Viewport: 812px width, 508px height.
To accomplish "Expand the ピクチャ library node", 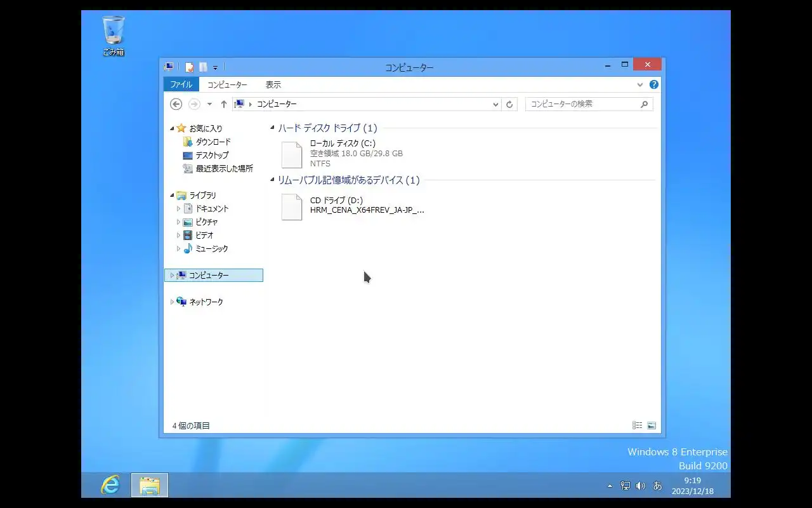I will click(x=178, y=222).
